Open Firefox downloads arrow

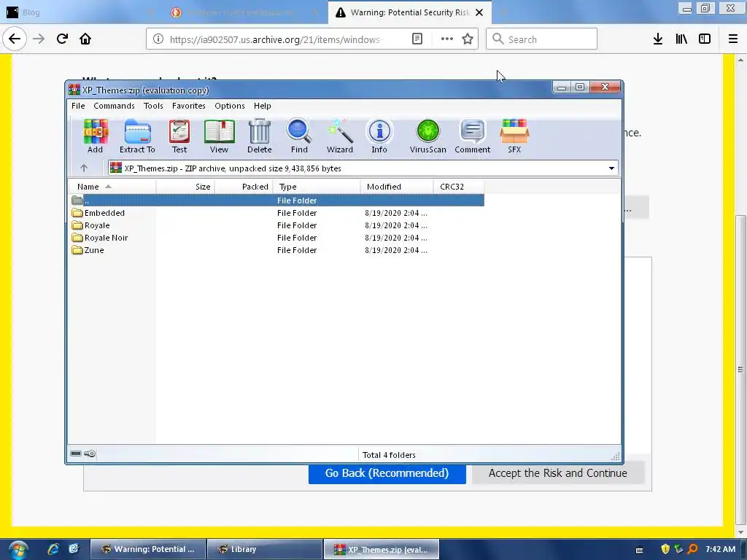pos(658,39)
